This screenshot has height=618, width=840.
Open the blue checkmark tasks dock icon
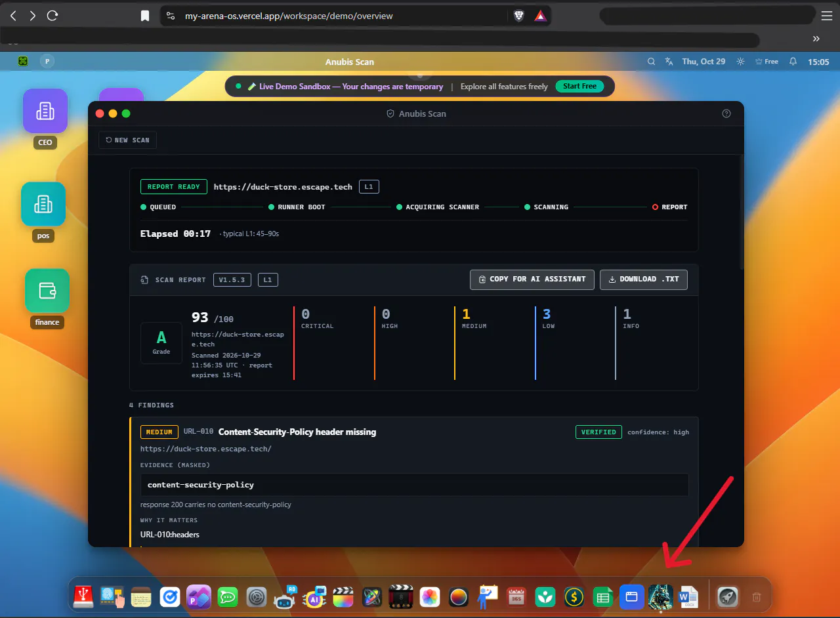tap(170, 597)
